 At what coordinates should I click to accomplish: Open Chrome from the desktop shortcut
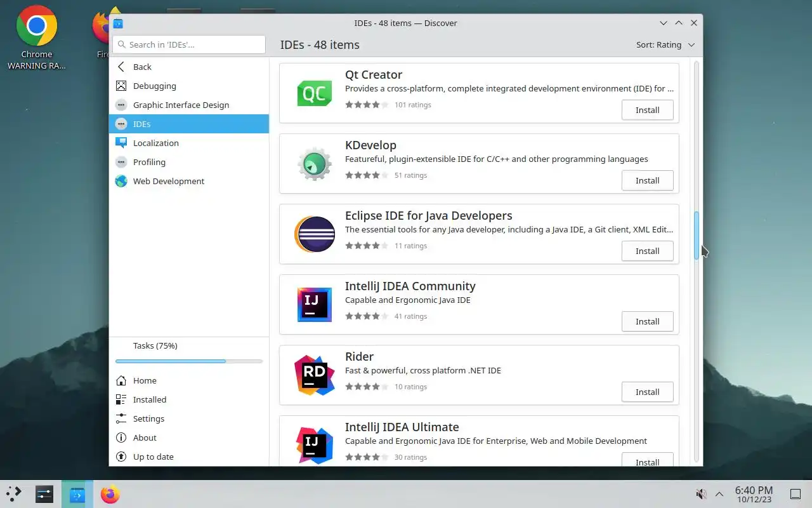(37, 38)
